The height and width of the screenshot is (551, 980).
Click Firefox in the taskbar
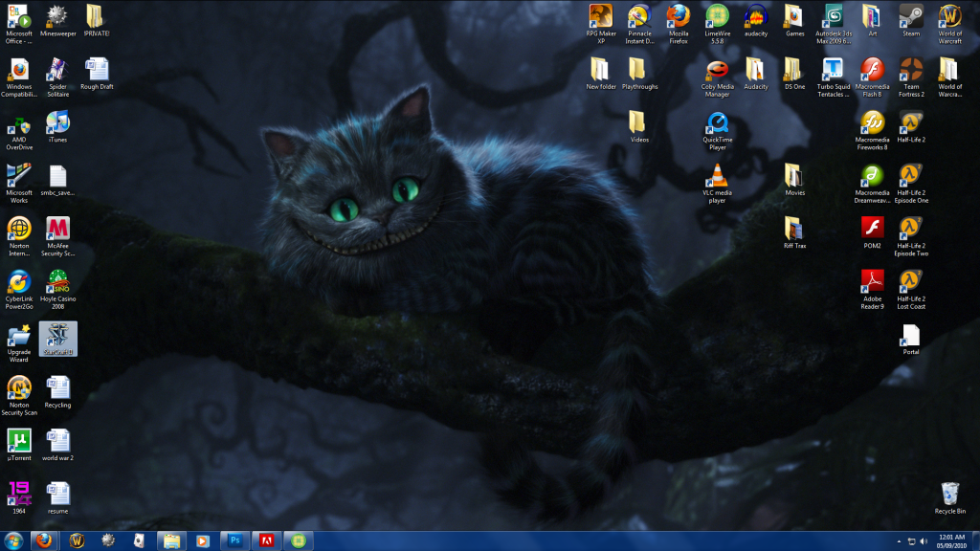44,540
